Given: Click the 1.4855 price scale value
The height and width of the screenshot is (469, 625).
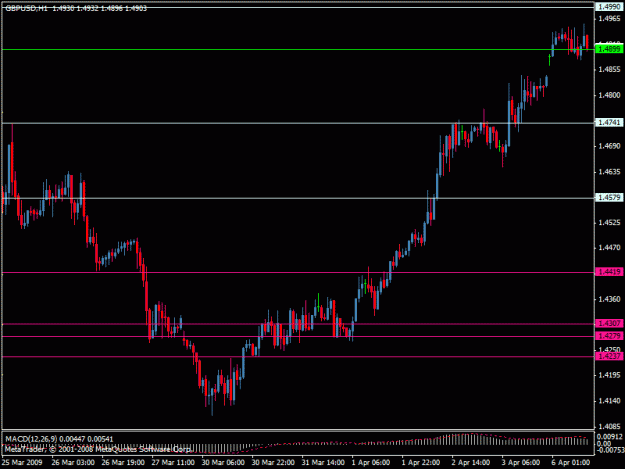Looking at the screenshot, I should pyautogui.click(x=609, y=69).
